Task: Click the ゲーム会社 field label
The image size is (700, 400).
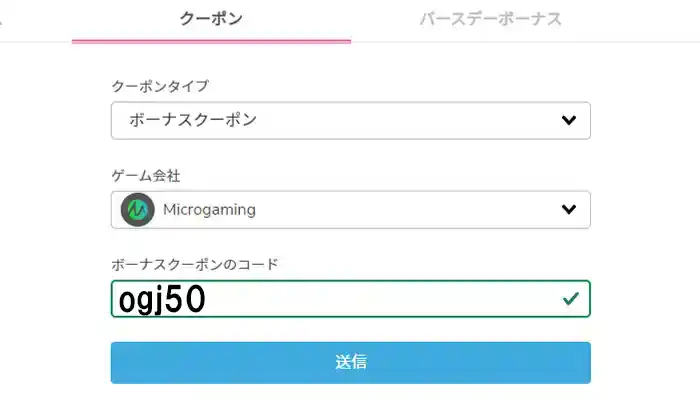Action: click(146, 176)
